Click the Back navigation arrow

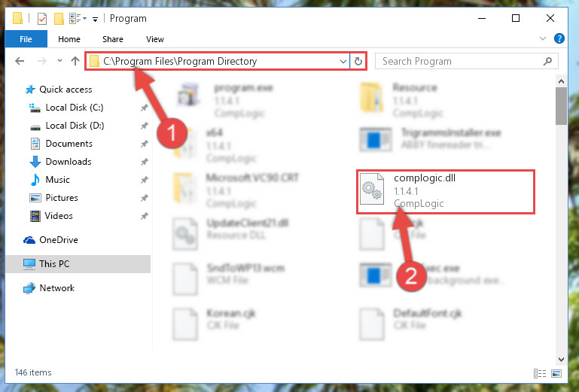20,61
